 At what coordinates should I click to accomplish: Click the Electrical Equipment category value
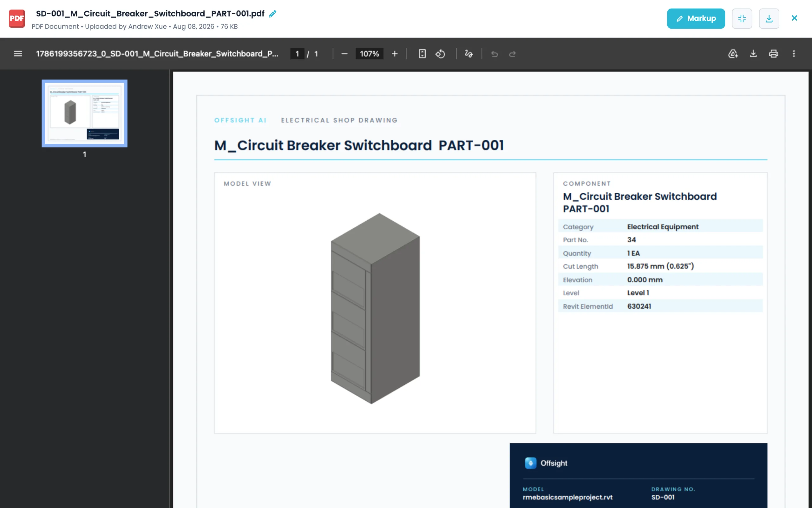[663, 227]
